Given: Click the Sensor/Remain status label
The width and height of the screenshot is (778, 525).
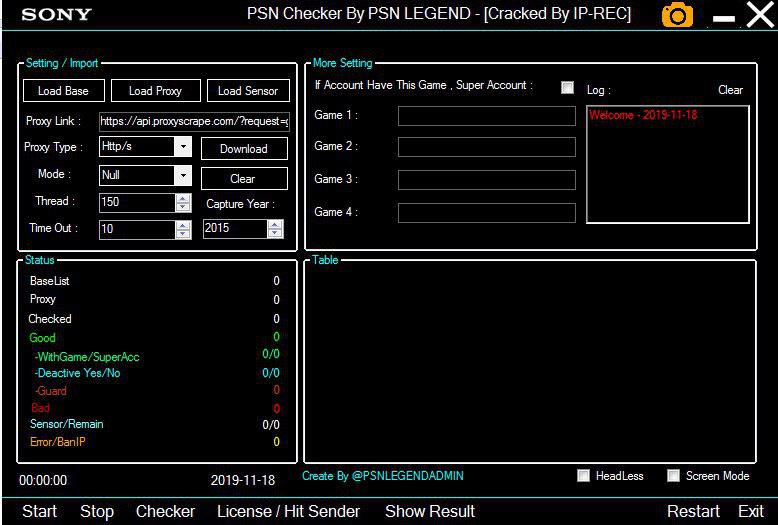Looking at the screenshot, I should pyautogui.click(x=66, y=424).
